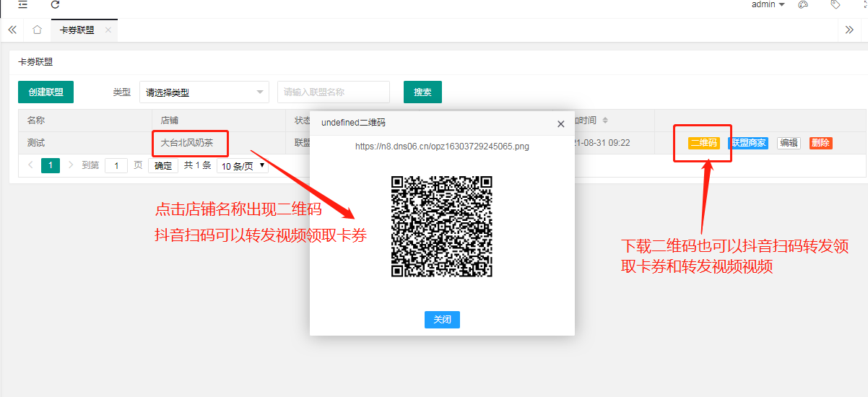Focus the go-to page number input
The width and height of the screenshot is (868, 397).
point(116,165)
